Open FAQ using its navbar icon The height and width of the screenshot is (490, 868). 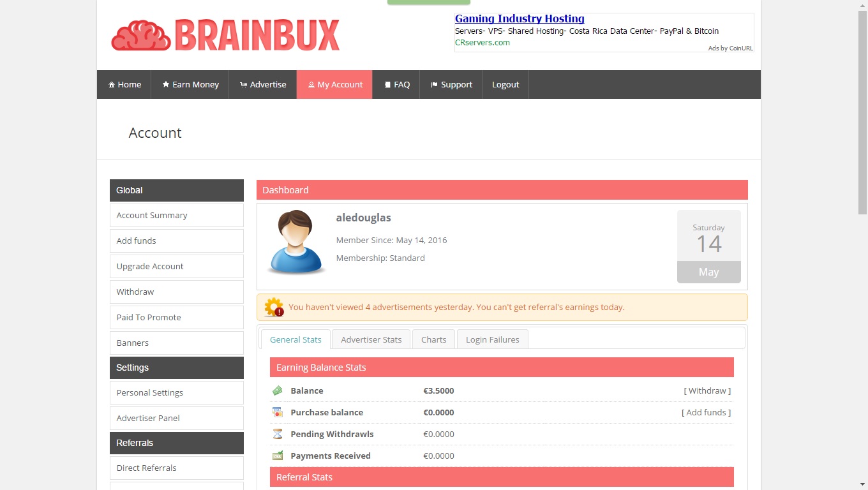pyautogui.click(x=387, y=84)
